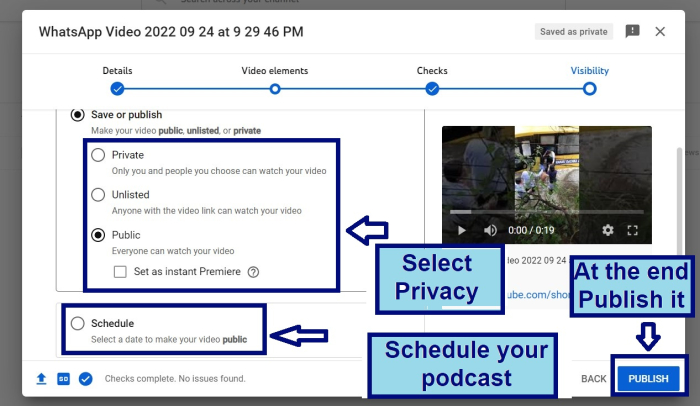Click the checks complete checkmark icon
The image size is (700, 406).
pos(86,379)
